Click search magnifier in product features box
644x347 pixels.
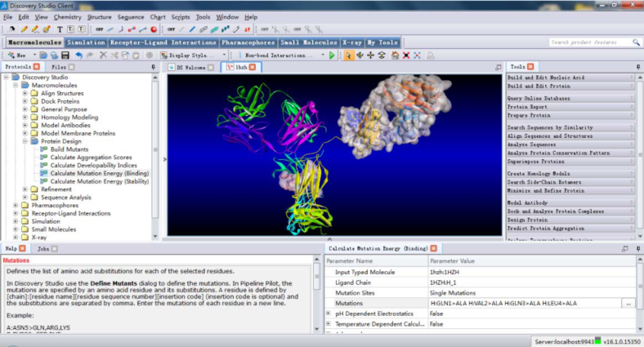636,42
